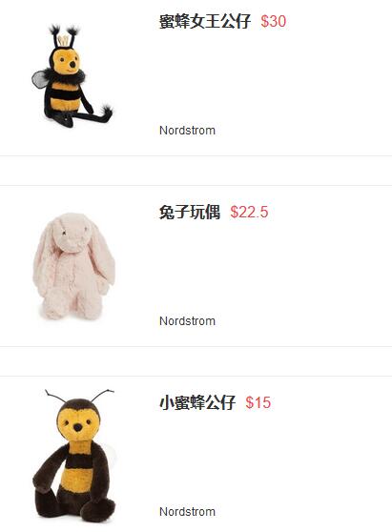Select the $15 price label
This screenshot has width=392, height=532.
[258, 402]
